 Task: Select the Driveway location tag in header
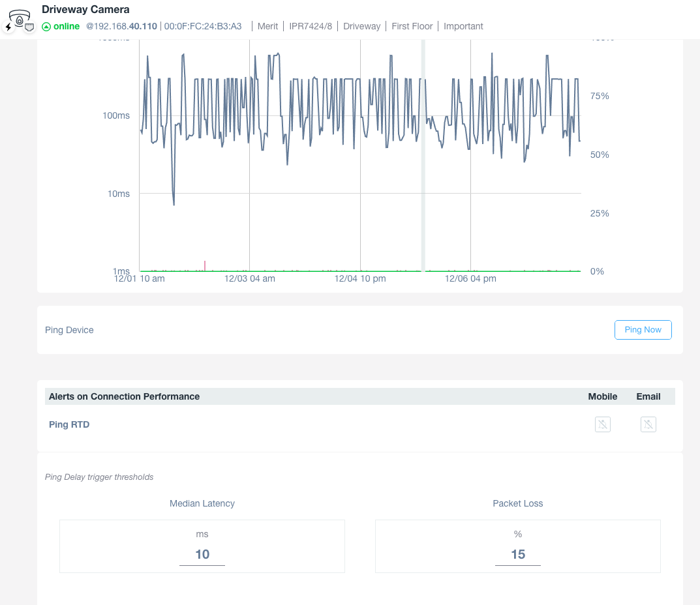[x=361, y=27]
